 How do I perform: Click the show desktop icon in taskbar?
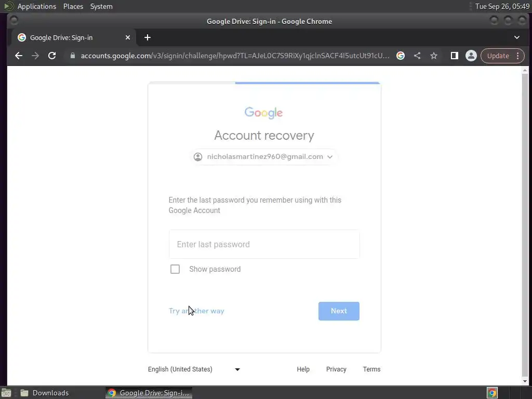(x=6, y=393)
